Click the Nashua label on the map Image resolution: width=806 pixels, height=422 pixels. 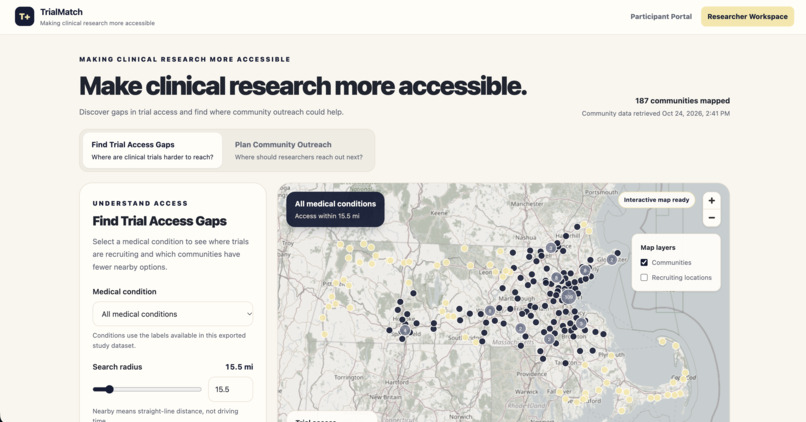(x=526, y=237)
